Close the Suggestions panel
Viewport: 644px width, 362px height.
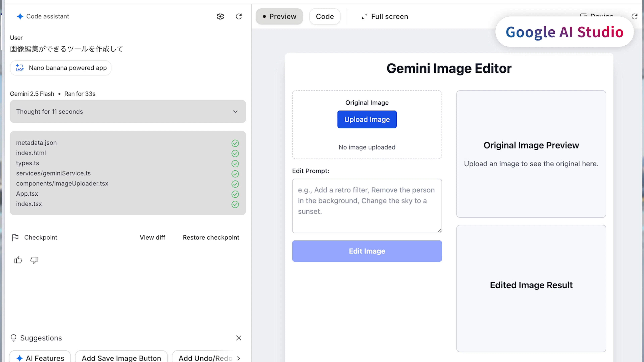point(239,338)
